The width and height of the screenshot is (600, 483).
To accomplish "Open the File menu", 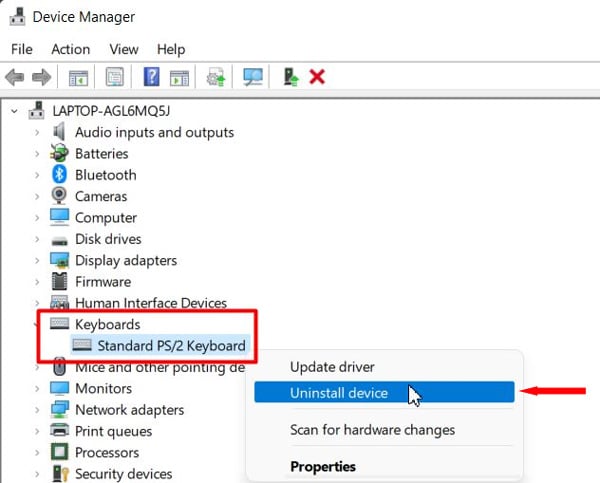I will pos(22,49).
